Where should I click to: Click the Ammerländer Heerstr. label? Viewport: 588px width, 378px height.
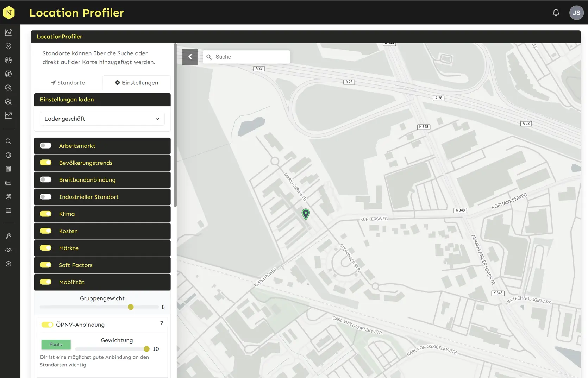[x=483, y=259]
